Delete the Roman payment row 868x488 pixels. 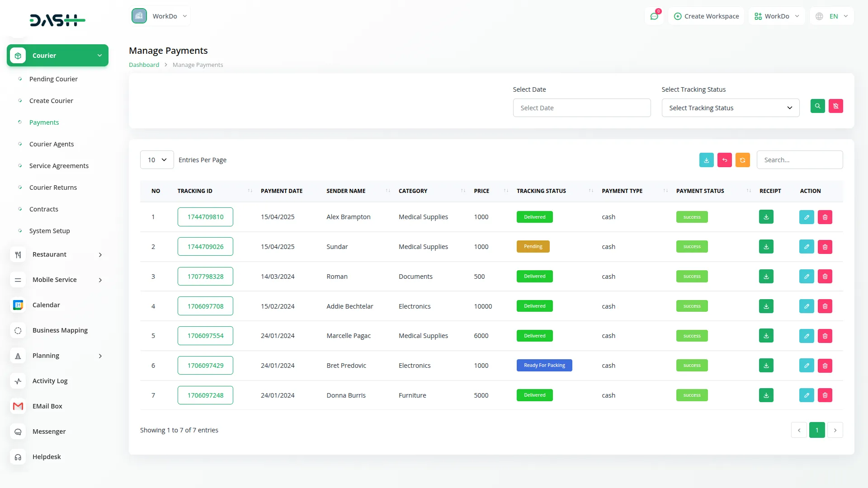825,277
